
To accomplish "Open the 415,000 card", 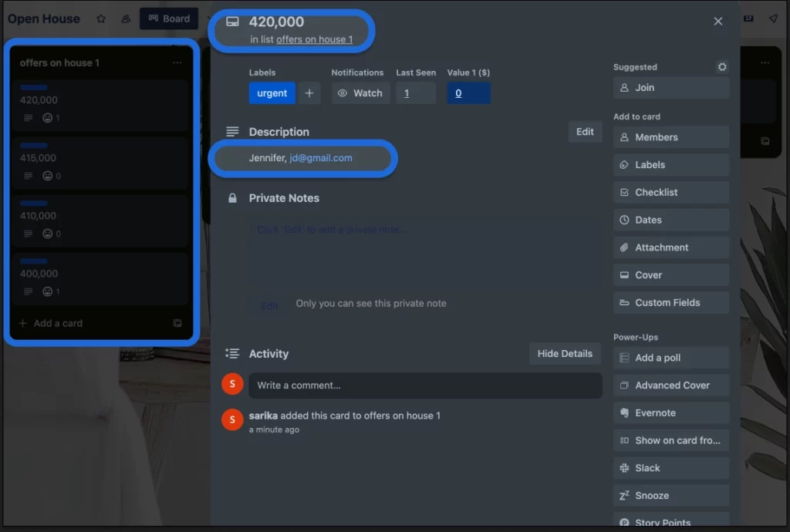I will click(101, 163).
